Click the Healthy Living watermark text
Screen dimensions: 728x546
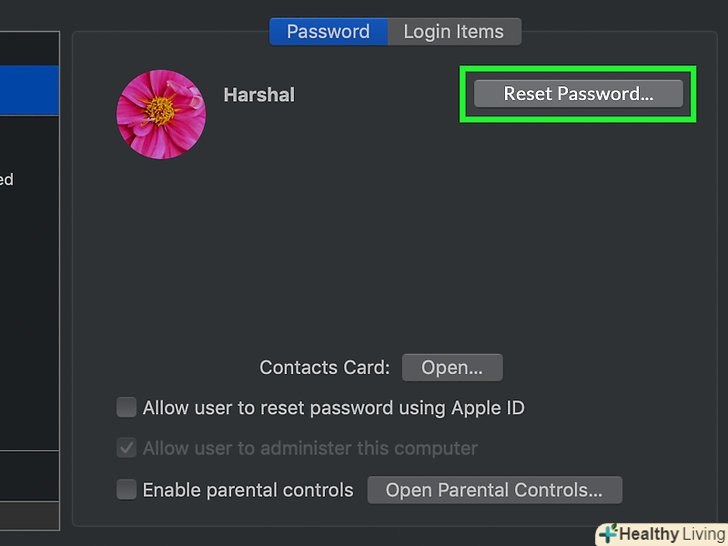[x=670, y=534]
